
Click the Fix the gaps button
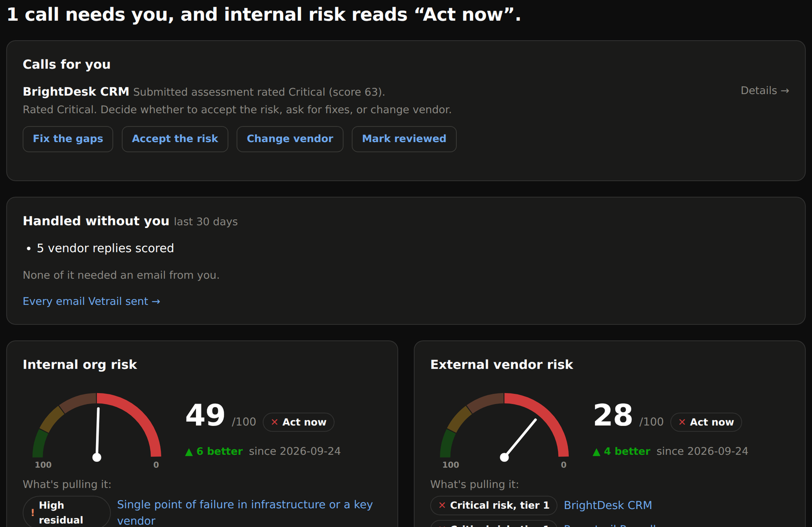[x=67, y=139]
